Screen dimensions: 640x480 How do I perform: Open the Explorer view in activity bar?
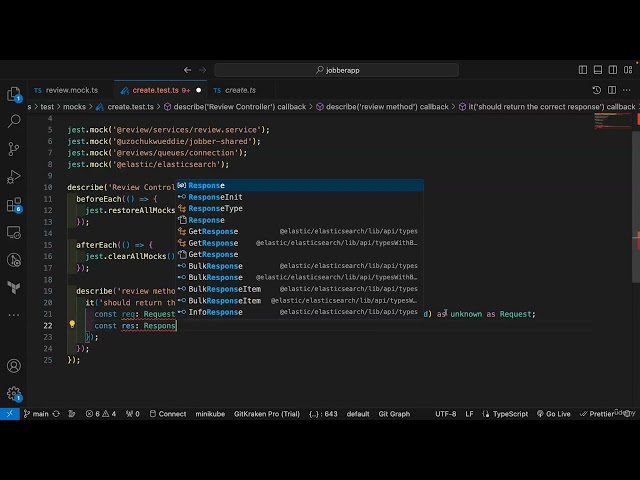click(14, 94)
